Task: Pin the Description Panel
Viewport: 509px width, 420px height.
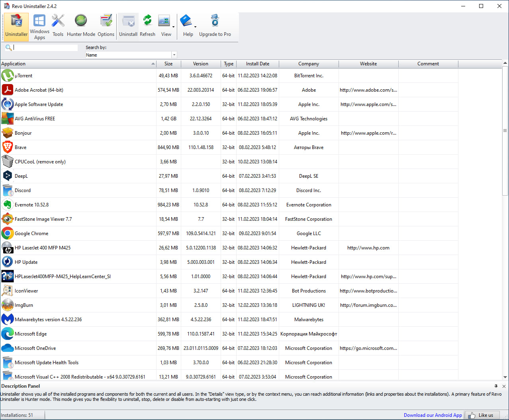Action: coord(496,386)
